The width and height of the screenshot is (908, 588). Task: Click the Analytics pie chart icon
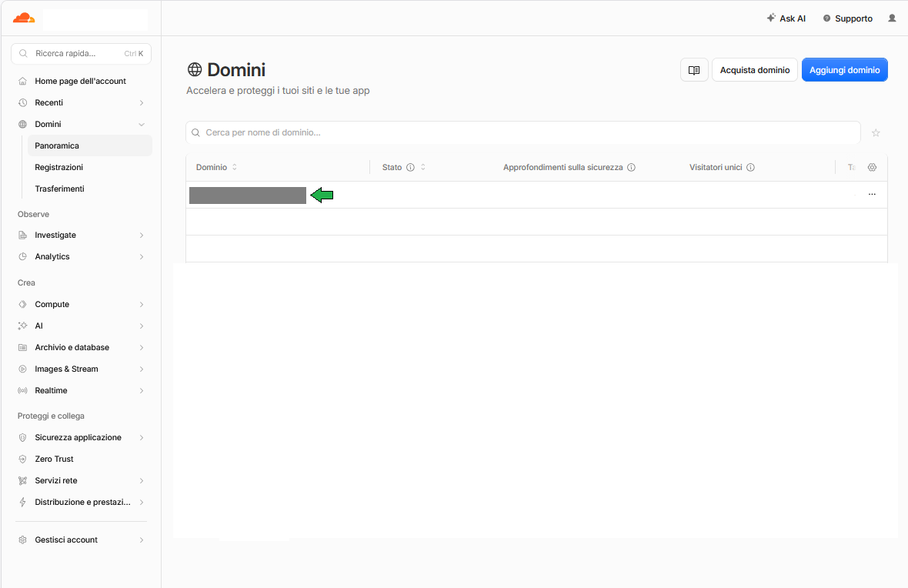pyautogui.click(x=22, y=256)
